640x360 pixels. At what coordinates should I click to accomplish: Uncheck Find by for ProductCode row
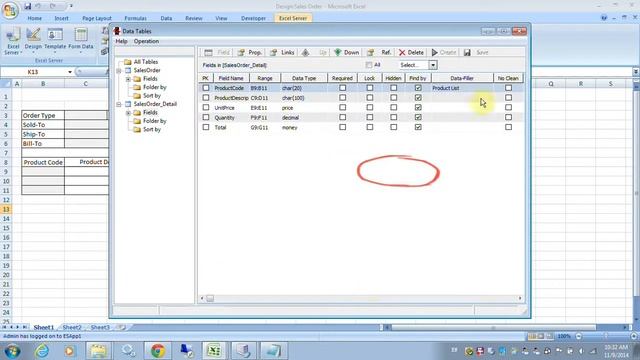pyautogui.click(x=418, y=88)
